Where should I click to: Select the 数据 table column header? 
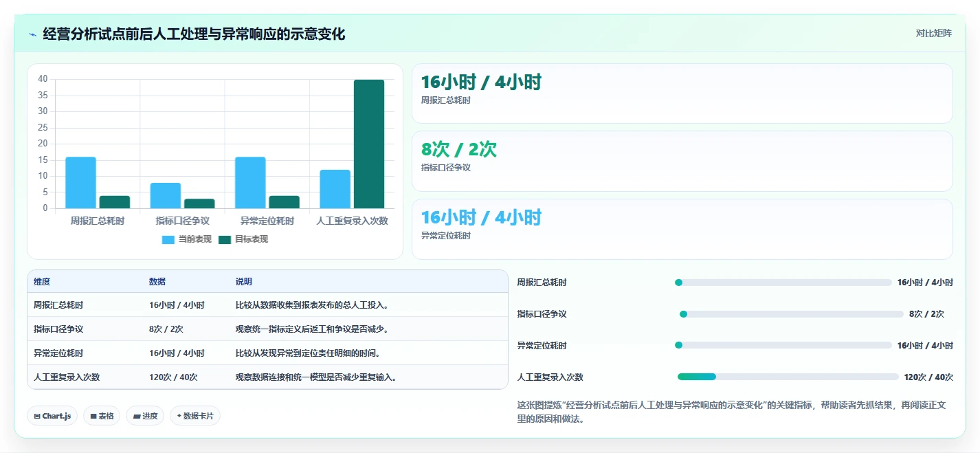(157, 282)
